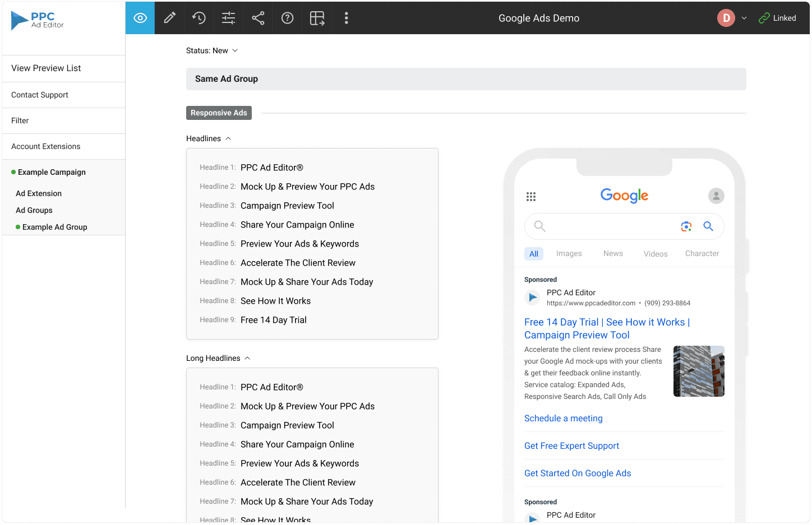
Task: Open Account Extensions in sidebar
Action: [x=63, y=146]
